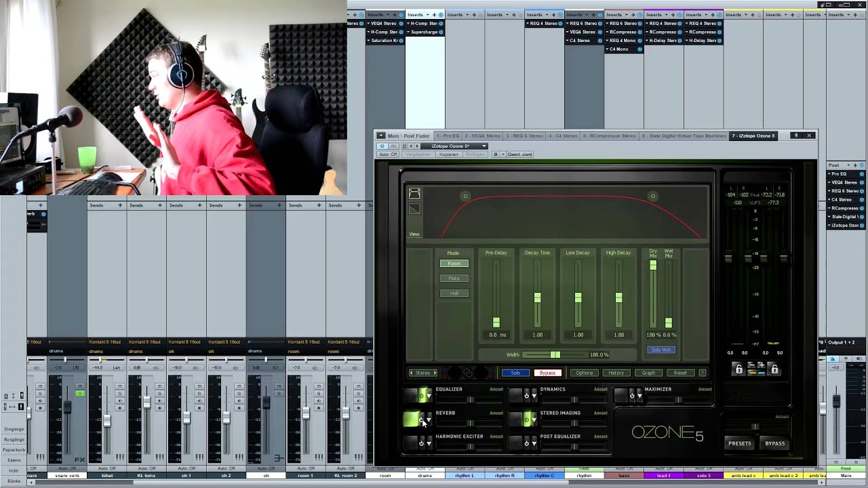Open the Ozone Presets manager
Screen dimensions: 868x488
click(739, 443)
